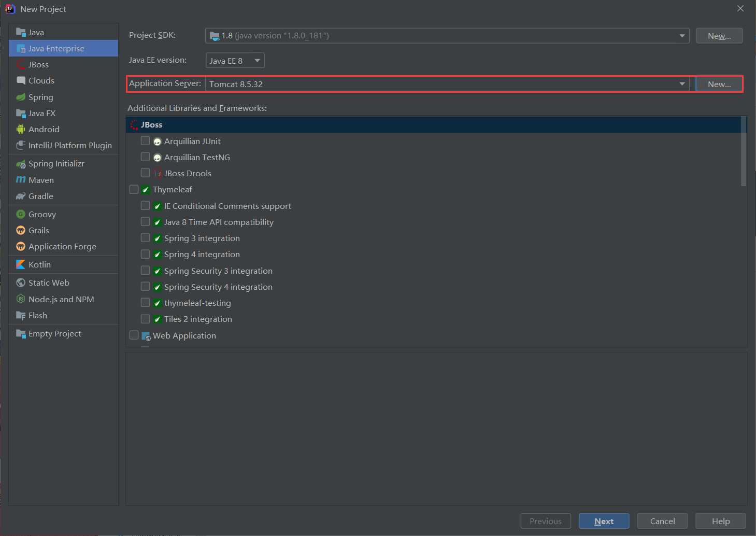Click the Arquillian JUnit alien icon
Screen dimensions: 756x536
[158, 142]
